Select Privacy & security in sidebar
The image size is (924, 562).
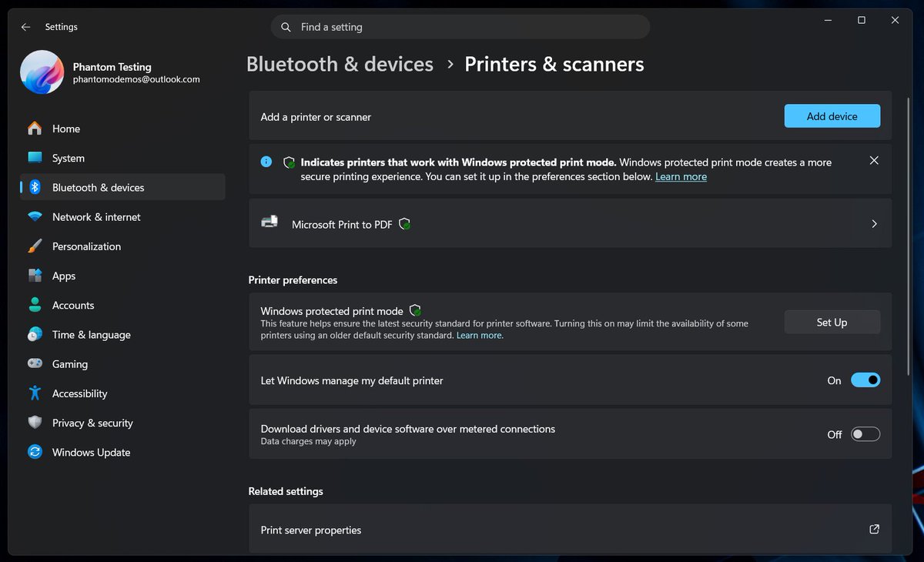(x=122, y=423)
